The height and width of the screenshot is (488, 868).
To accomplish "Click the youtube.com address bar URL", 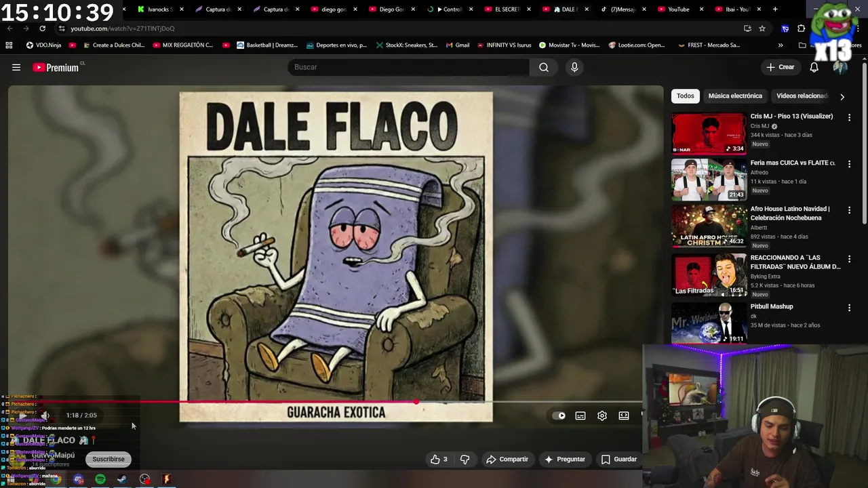I will pyautogui.click(x=123, y=28).
